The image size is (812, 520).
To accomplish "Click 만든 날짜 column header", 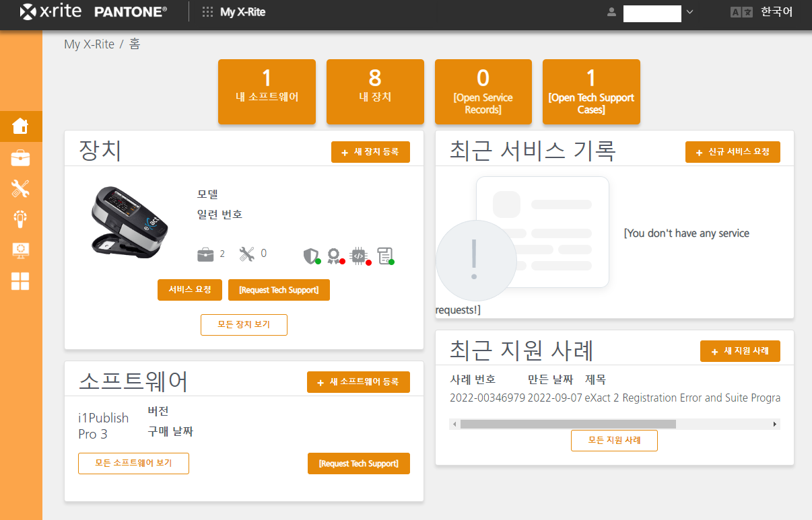I will point(550,379).
